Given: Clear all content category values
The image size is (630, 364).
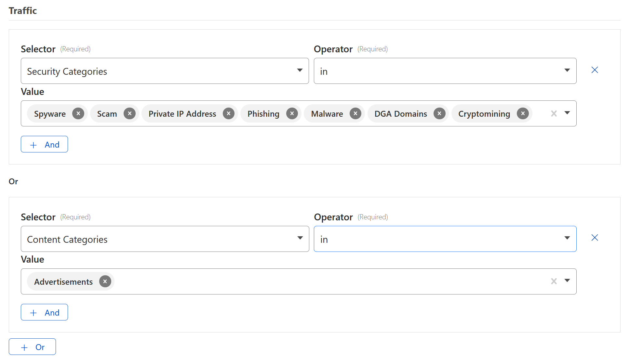Looking at the screenshot, I should (554, 281).
